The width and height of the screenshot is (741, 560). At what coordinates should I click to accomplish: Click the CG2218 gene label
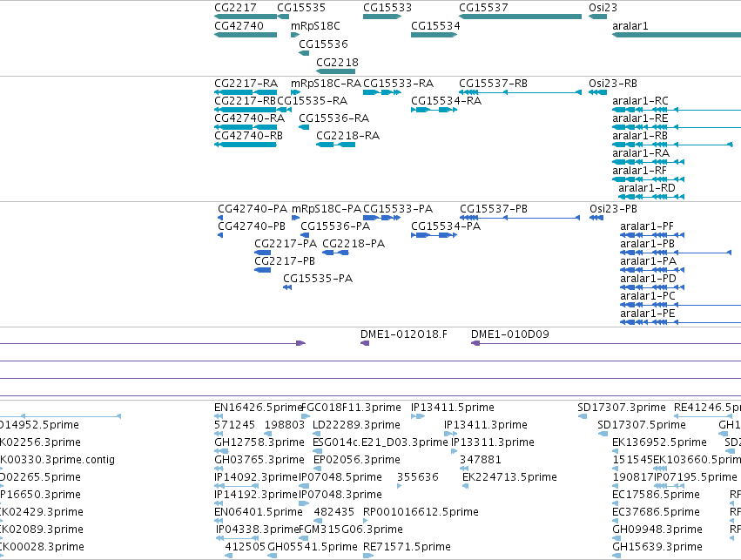(338, 63)
